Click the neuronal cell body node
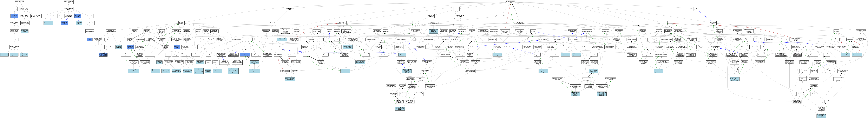Image resolution: width=868 pixels, height=118 pixels. click(64, 23)
